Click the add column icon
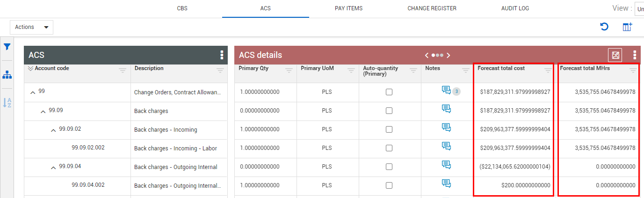 pyautogui.click(x=627, y=27)
